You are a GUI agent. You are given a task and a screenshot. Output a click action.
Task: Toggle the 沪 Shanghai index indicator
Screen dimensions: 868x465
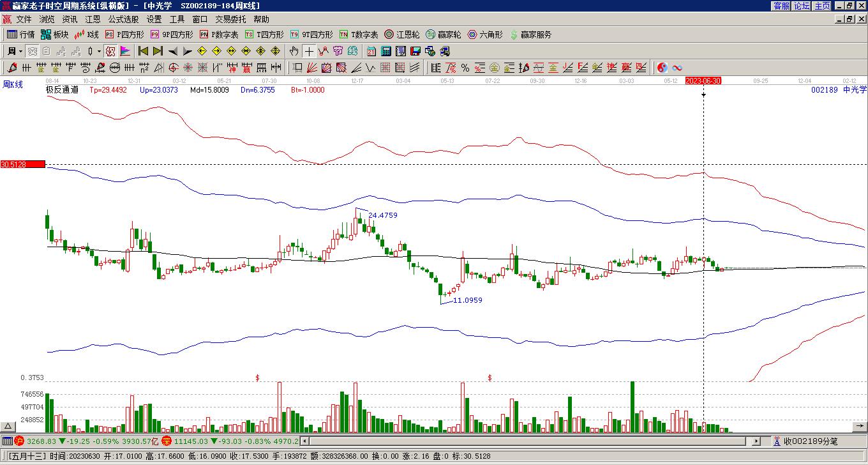[x=19, y=441]
